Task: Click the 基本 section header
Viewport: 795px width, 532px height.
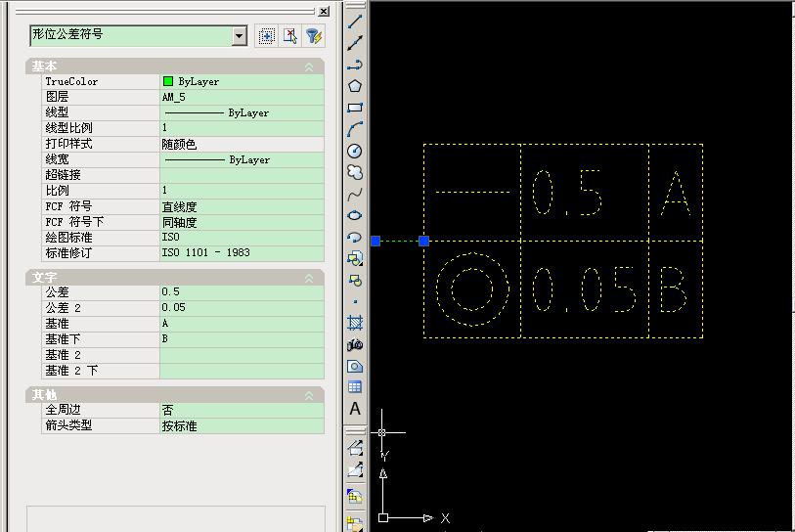Action: pyautogui.click(x=175, y=66)
